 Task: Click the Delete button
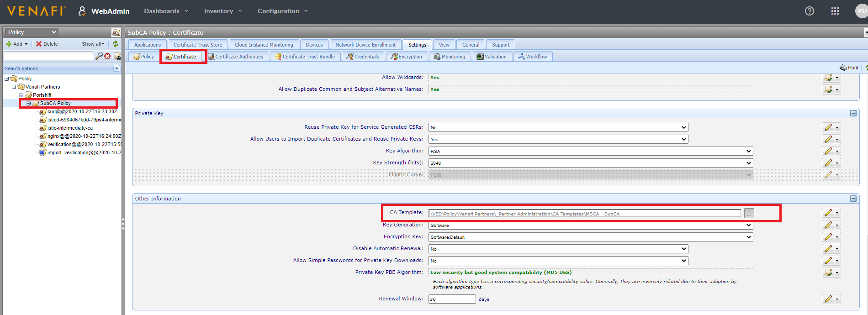pos(47,44)
